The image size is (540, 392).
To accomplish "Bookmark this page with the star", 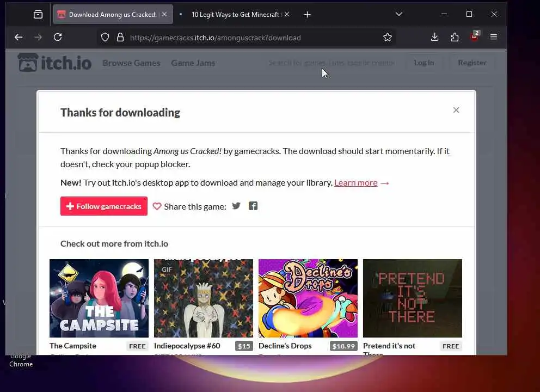I will (388, 37).
